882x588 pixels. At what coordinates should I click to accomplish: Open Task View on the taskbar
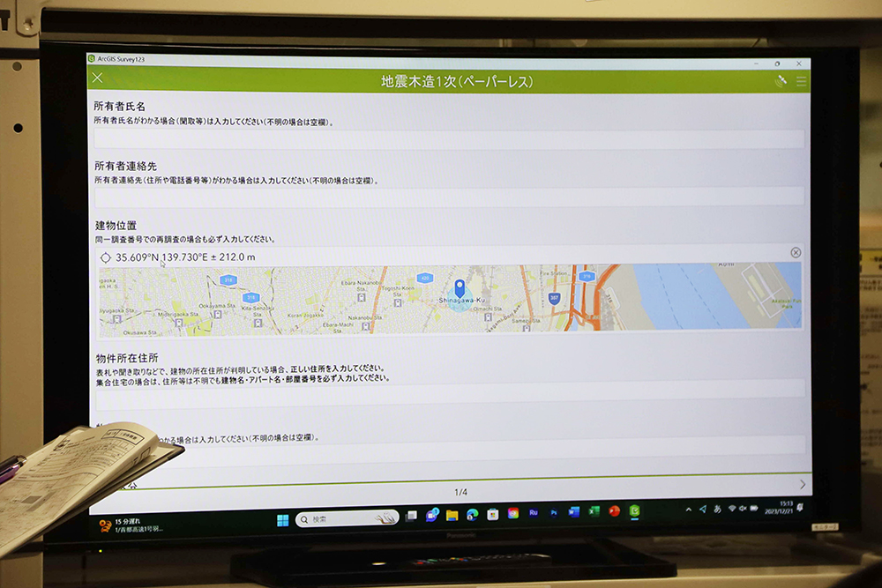[412, 516]
